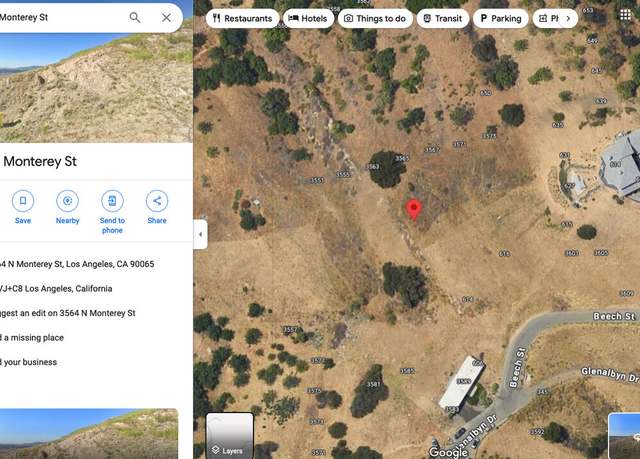This screenshot has width=640, height=459.
Task: Click the search magnifier icon
Action: click(135, 18)
